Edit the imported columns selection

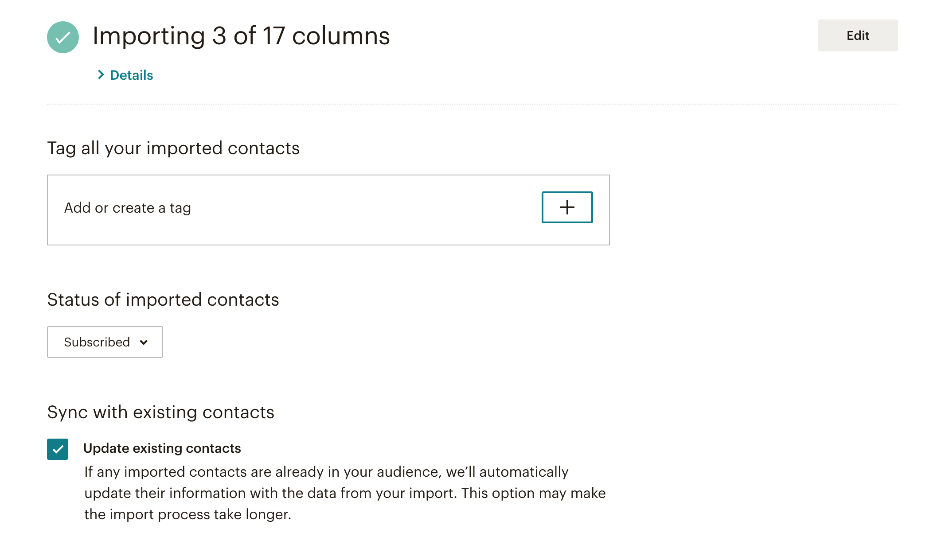tap(858, 35)
